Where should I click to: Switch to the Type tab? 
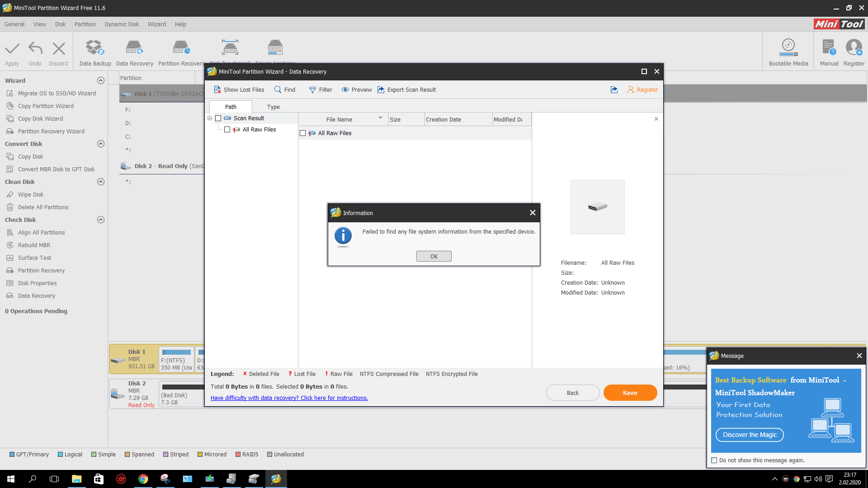pyautogui.click(x=273, y=107)
